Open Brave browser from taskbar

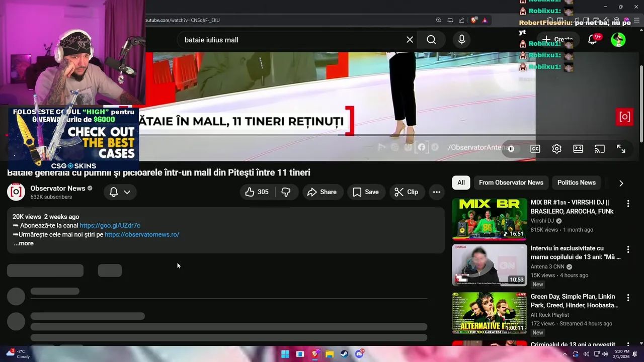pyautogui.click(x=315, y=354)
